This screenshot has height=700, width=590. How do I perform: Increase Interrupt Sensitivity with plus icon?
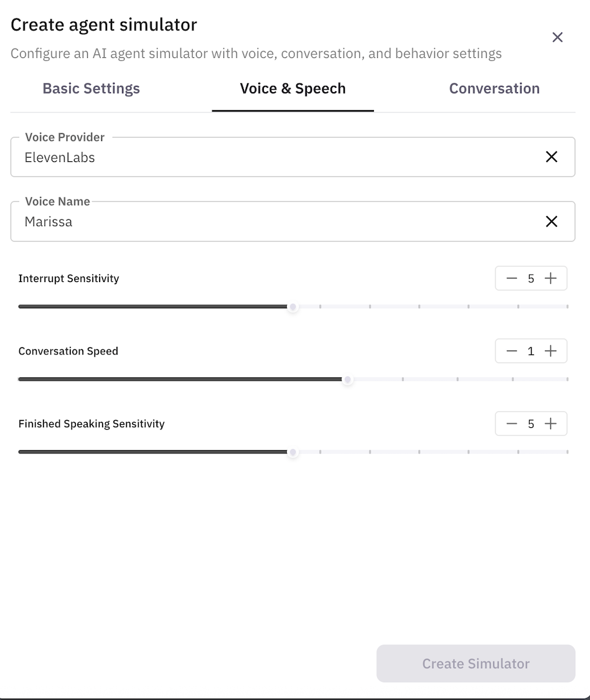pyautogui.click(x=551, y=278)
